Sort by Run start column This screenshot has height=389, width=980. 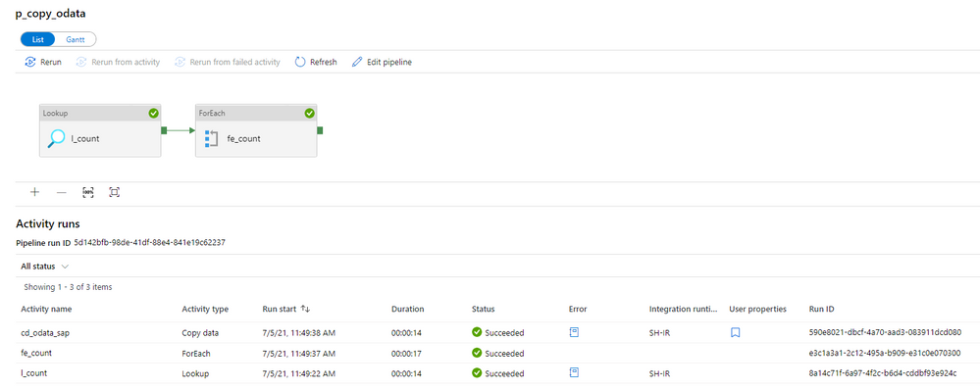[x=286, y=309]
